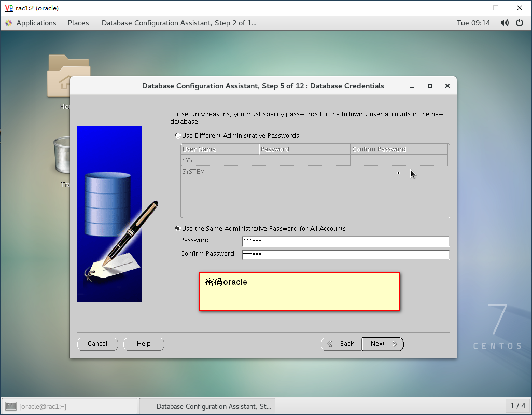Switch to the oracle@rac1 terminal taskbar item
The height and width of the screenshot is (415, 532).
pos(69,406)
